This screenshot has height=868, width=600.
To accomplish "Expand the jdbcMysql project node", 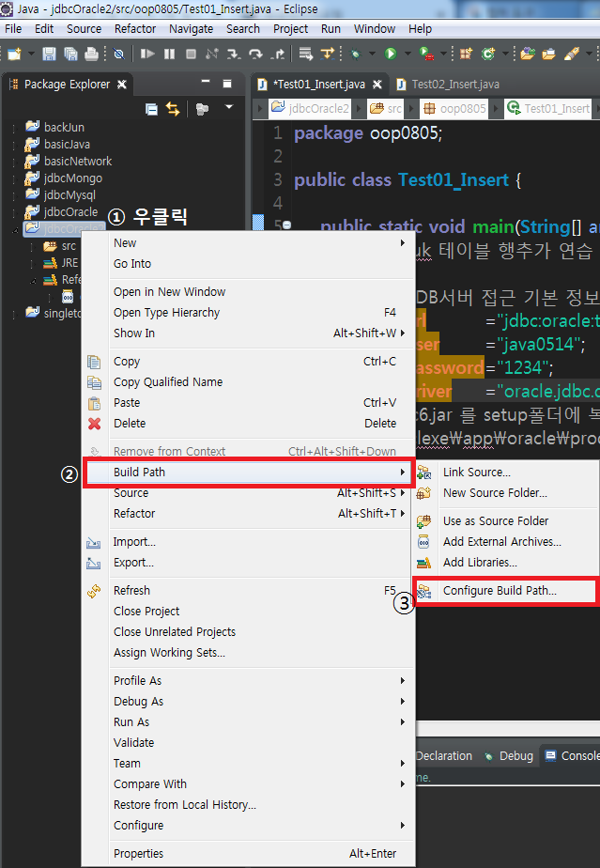I will pos(15,195).
